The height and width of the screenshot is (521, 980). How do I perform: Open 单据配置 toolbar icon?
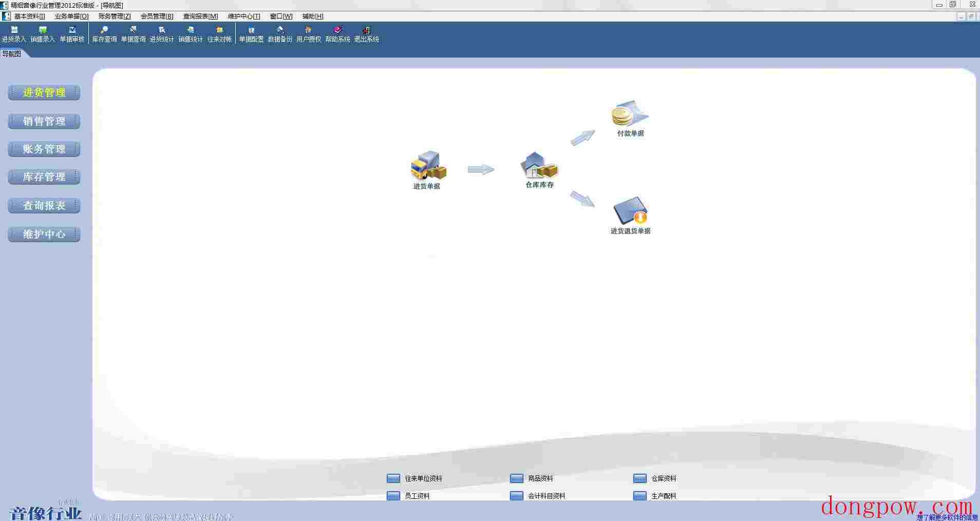[251, 34]
